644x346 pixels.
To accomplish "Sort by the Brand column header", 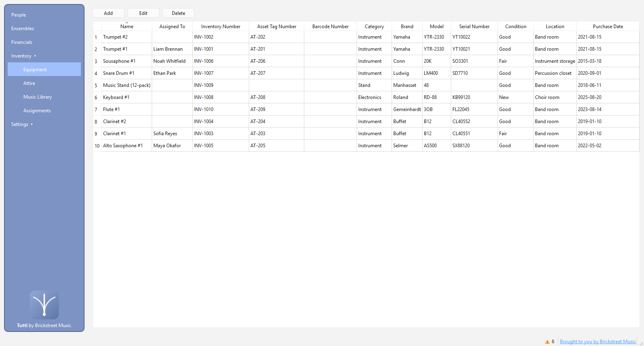I will [407, 27].
